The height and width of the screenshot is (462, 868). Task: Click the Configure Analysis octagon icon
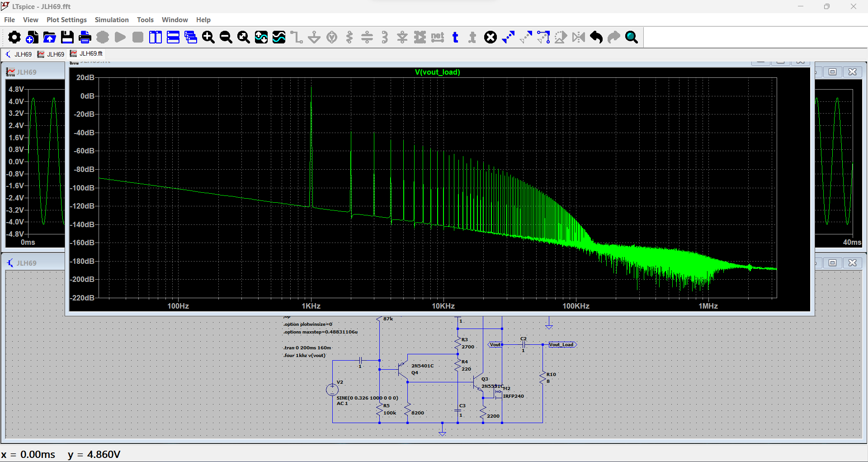click(x=103, y=37)
